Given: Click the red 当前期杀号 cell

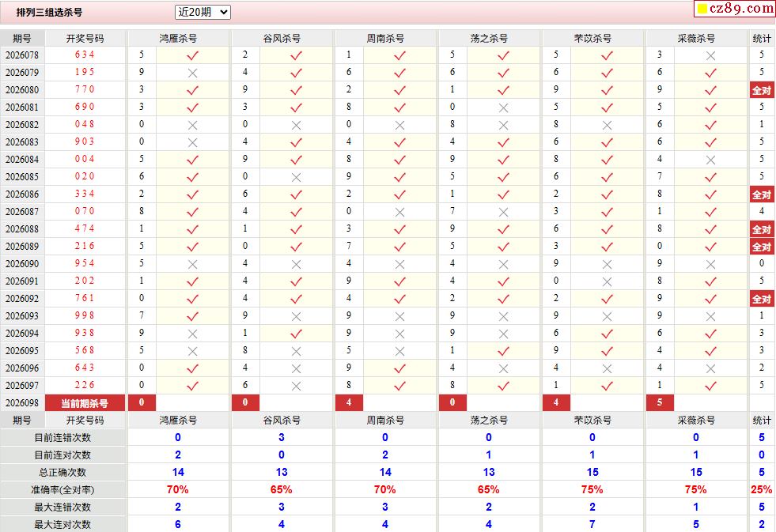Looking at the screenshot, I should coord(85,403).
